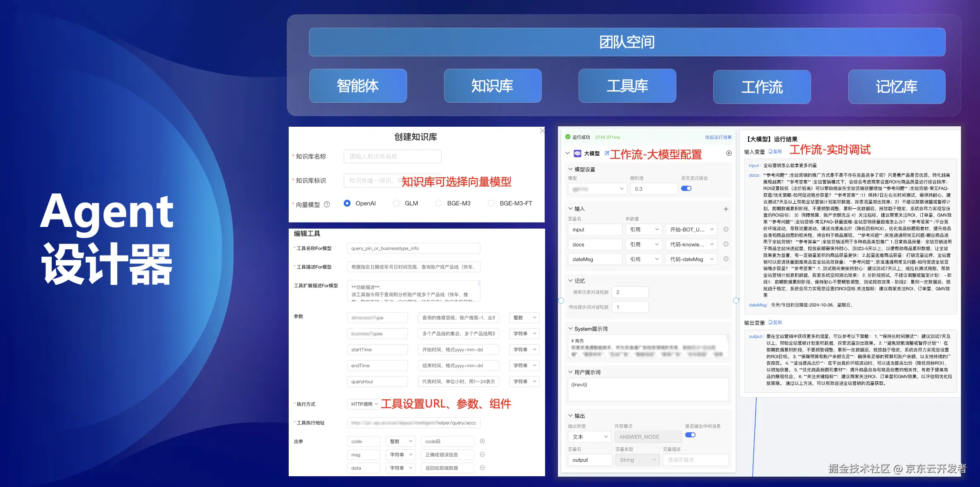Click the 收起运行结果 link
Image resolution: width=980 pixels, height=487 pixels.
718,137
